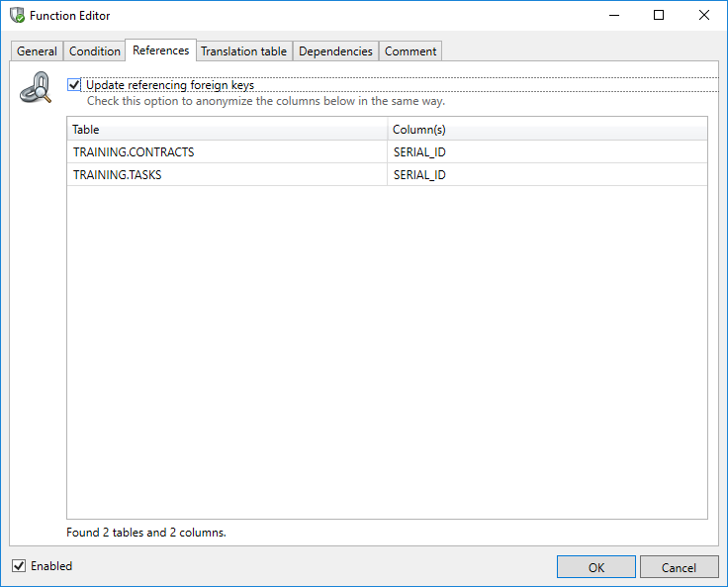Click the Function Editor shield icon

tap(17, 16)
